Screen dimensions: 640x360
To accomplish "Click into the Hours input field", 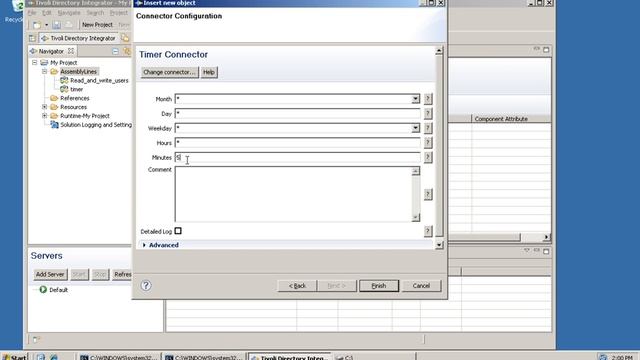I will 298,142.
